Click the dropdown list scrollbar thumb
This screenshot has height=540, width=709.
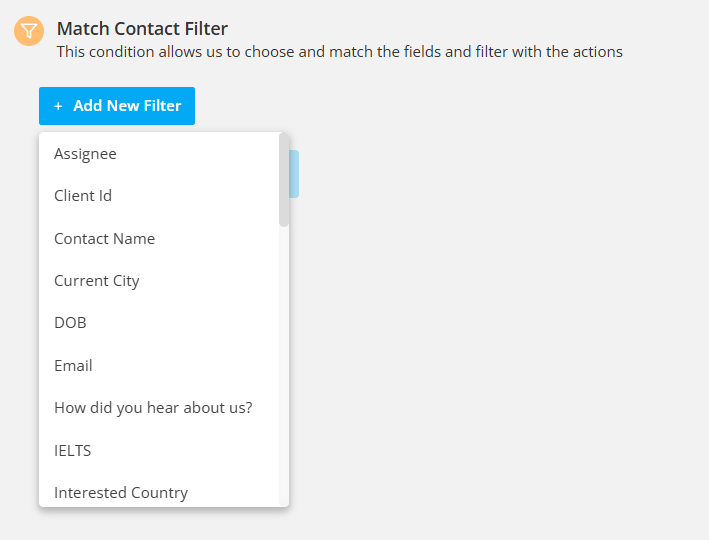284,179
